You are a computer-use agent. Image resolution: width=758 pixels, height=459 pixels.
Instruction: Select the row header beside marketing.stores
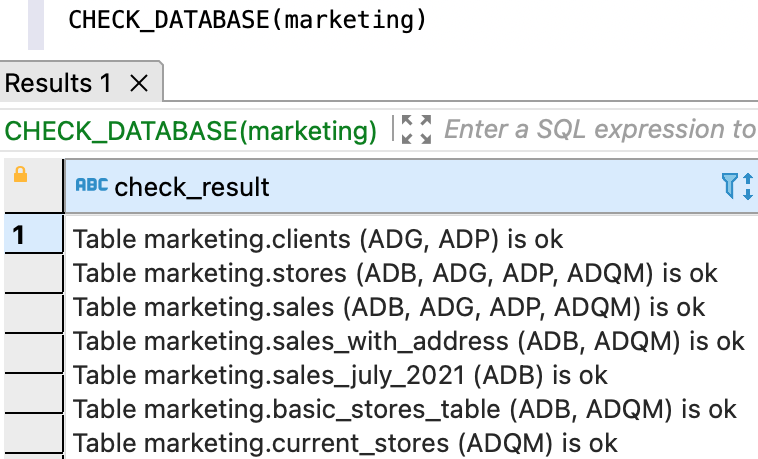(33, 273)
